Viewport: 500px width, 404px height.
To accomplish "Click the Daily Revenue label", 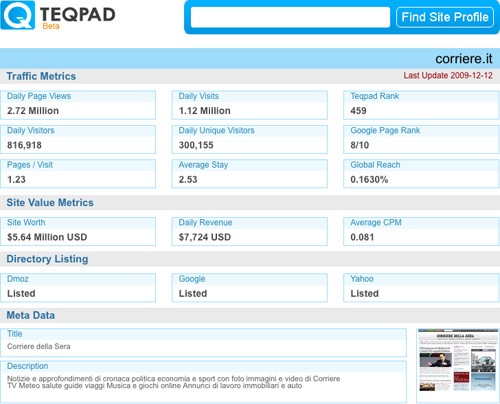I will (x=205, y=222).
